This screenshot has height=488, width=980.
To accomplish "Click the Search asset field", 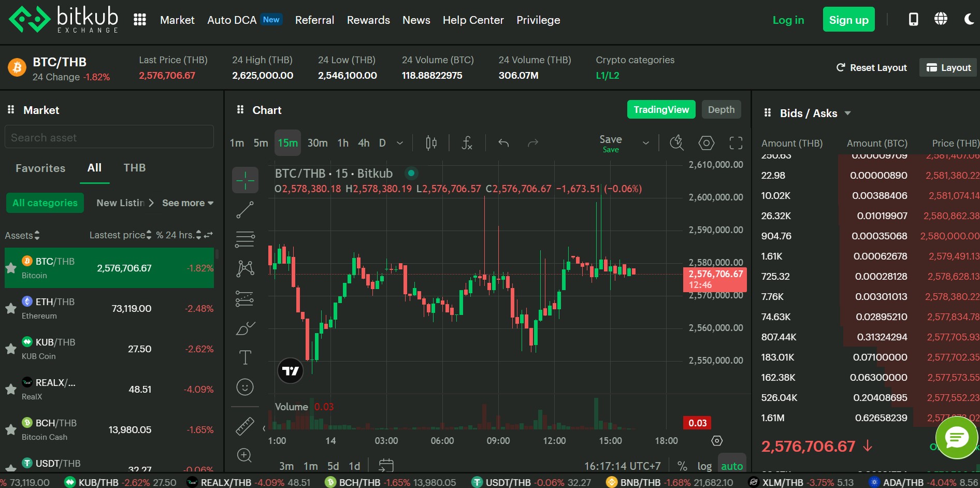I will coord(109,137).
